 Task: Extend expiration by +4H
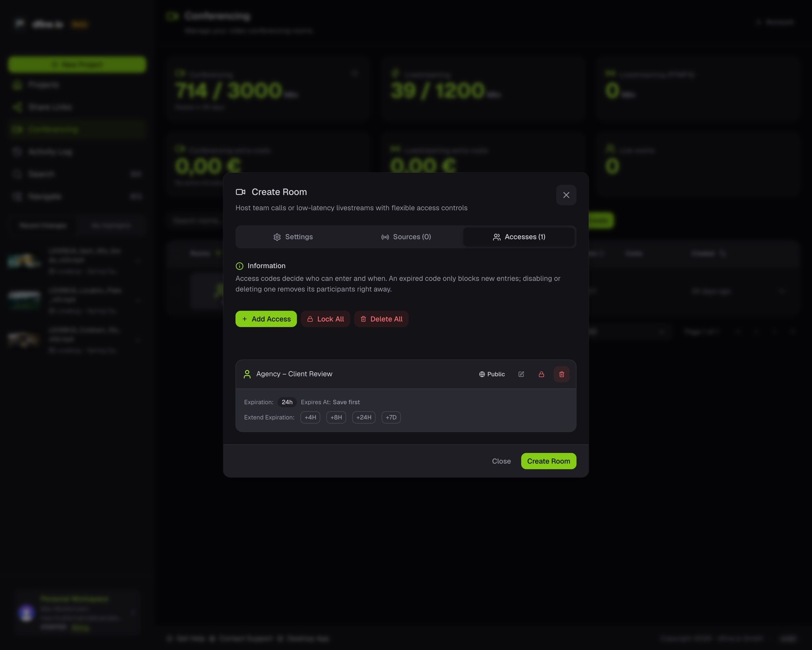tap(310, 417)
